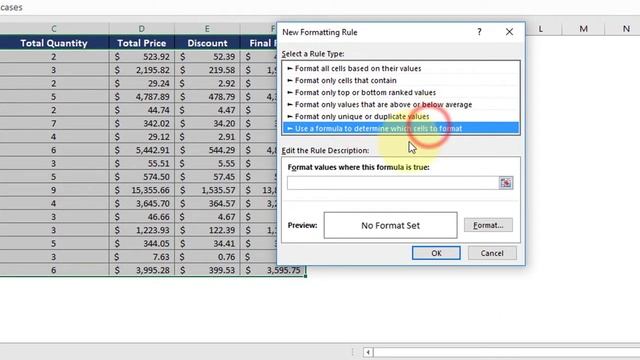640x360 pixels.
Task: Select 'Use a formula to determine which cells to format'
Action: point(401,129)
